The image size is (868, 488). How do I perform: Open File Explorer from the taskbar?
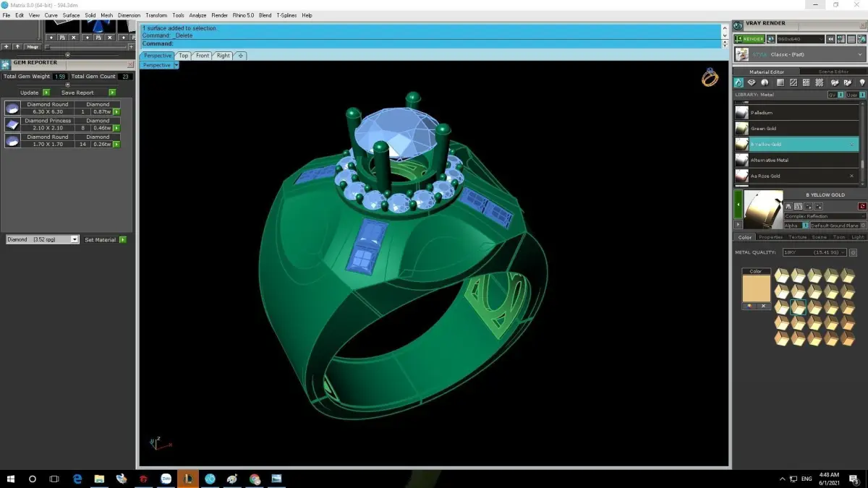[x=99, y=479]
